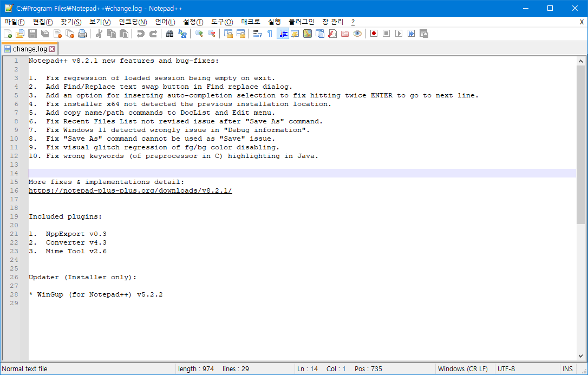Click the Open file folder icon

(20, 34)
